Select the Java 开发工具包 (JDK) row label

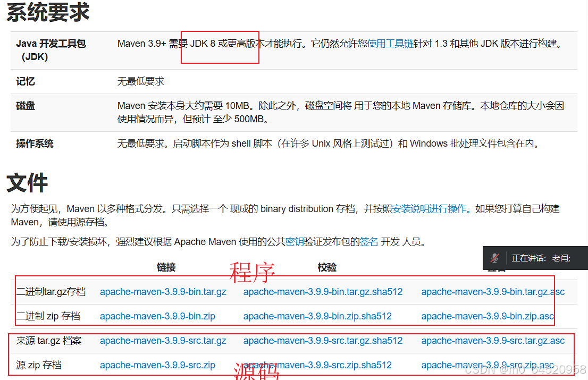[51, 50]
